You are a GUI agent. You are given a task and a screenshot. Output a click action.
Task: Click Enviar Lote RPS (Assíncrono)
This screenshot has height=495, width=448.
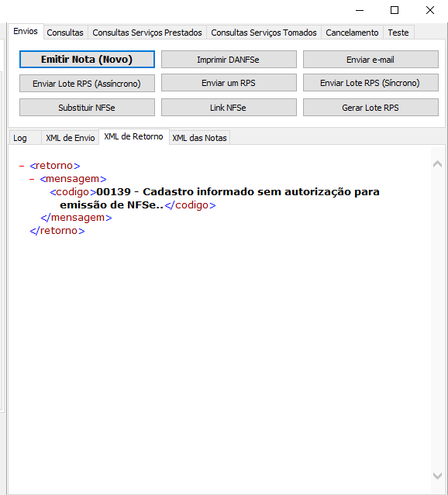click(87, 84)
